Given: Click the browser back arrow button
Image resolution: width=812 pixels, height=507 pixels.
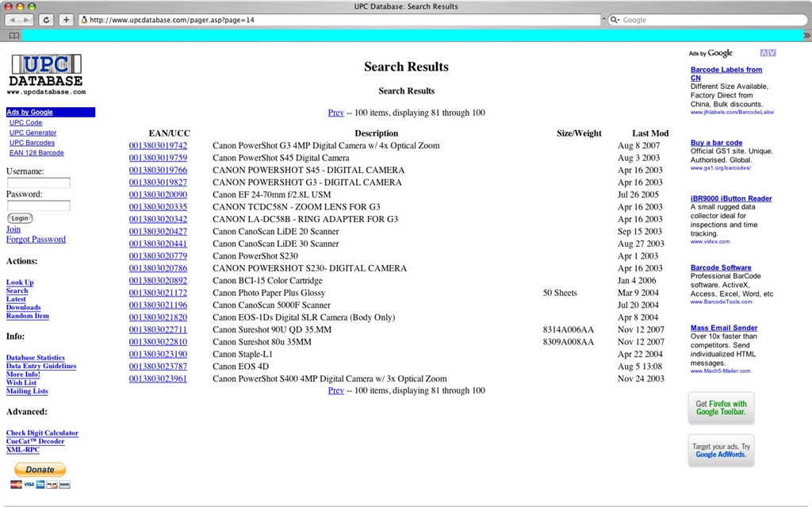Looking at the screenshot, I should click(13, 20).
